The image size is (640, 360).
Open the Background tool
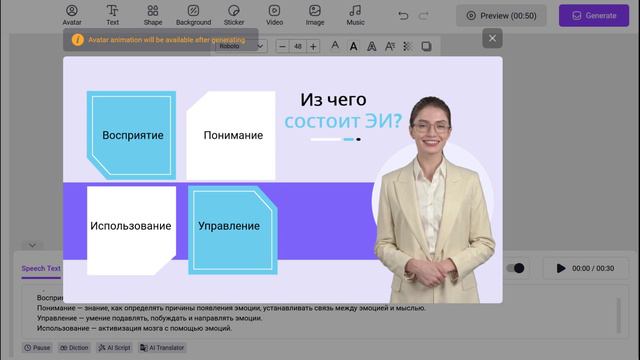(x=193, y=15)
